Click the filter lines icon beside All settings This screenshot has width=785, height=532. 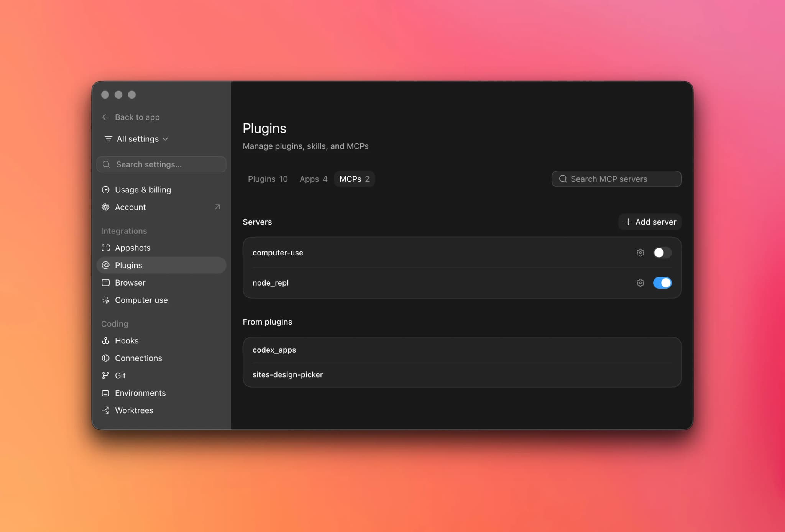click(108, 139)
